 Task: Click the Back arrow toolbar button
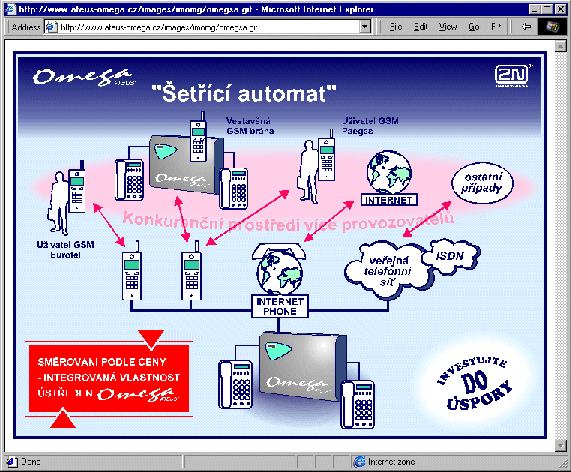(x=526, y=27)
